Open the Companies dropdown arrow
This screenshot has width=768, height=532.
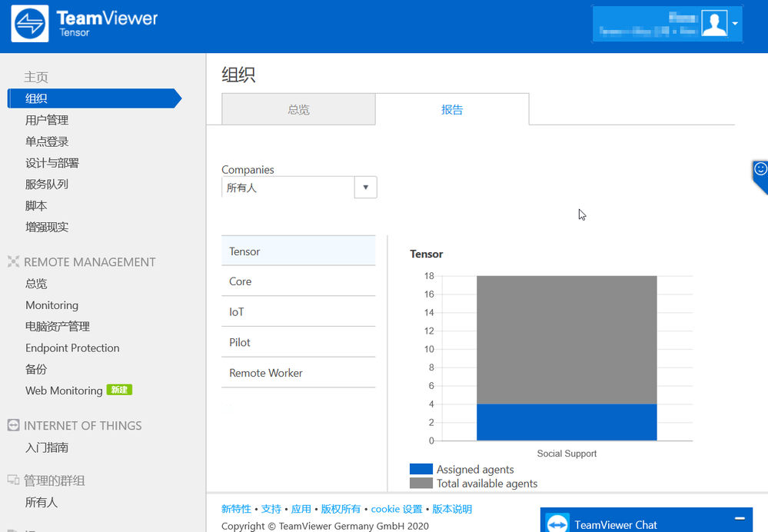(365, 187)
